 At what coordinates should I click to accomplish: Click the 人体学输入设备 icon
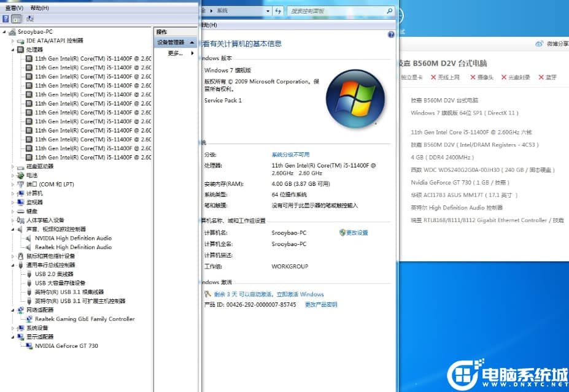point(21,220)
